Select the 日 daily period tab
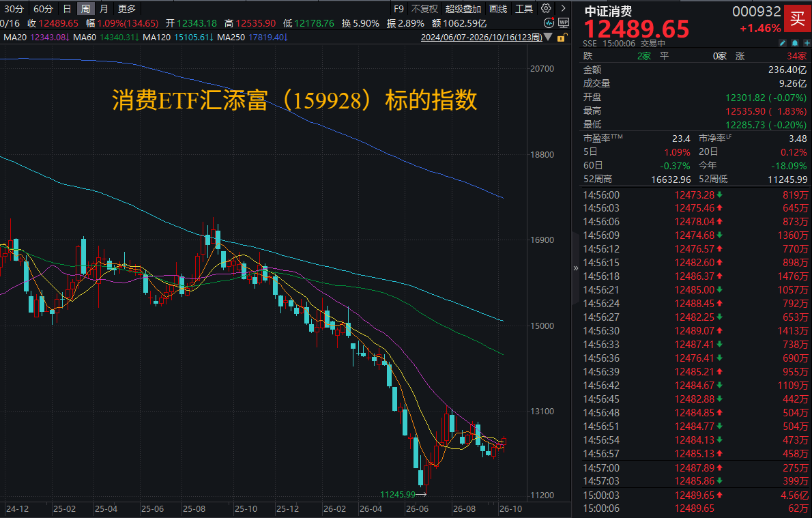This screenshot has height=518, width=812. point(67,9)
